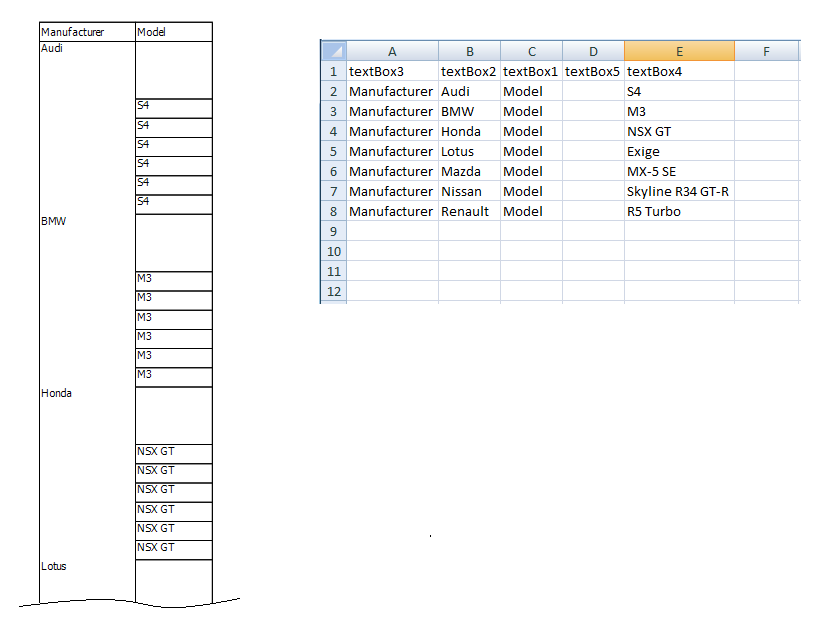
Task: Click the Audi group cell in the report table
Action: (x=87, y=128)
